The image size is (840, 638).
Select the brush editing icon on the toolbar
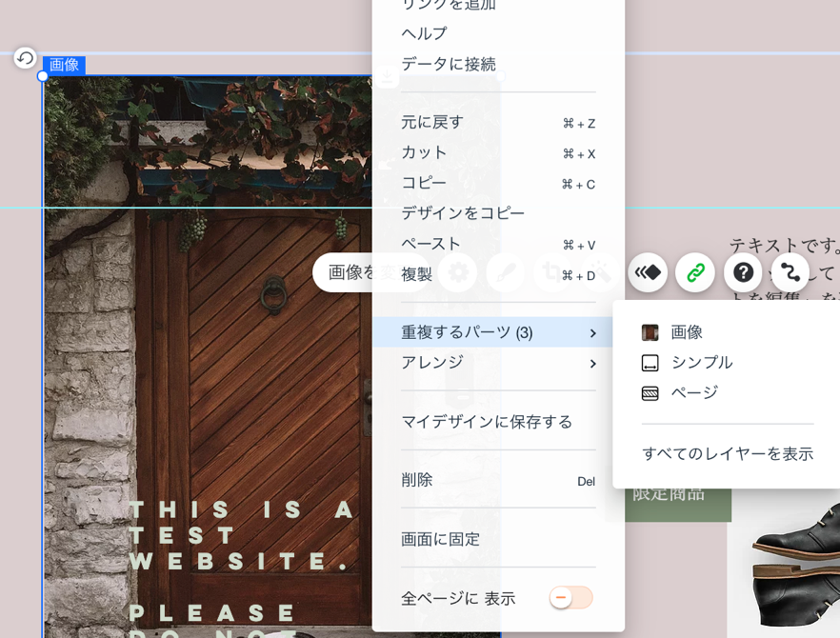point(505,272)
